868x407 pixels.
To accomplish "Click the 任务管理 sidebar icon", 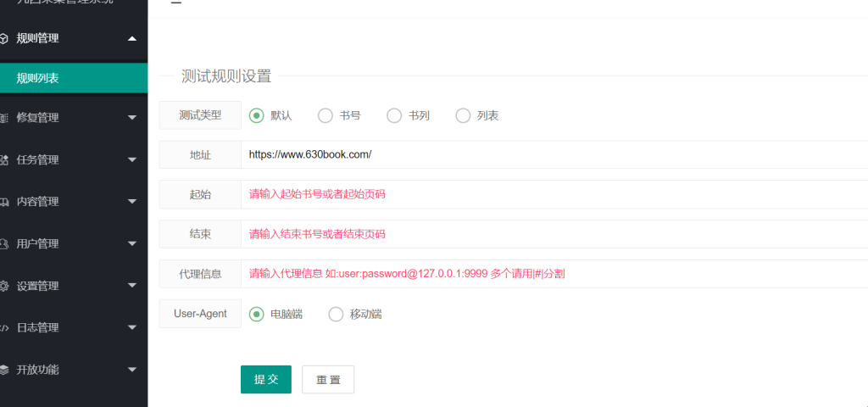I will click(x=3, y=160).
